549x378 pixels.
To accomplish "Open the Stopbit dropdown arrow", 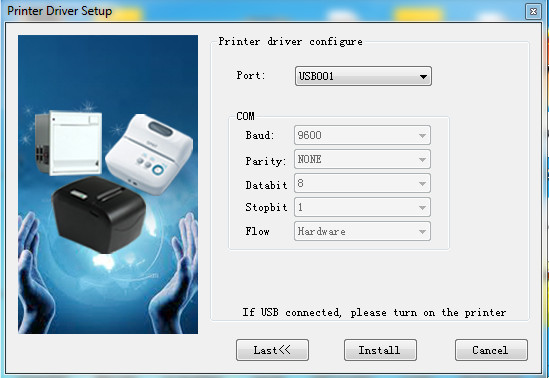I will [x=422, y=208].
